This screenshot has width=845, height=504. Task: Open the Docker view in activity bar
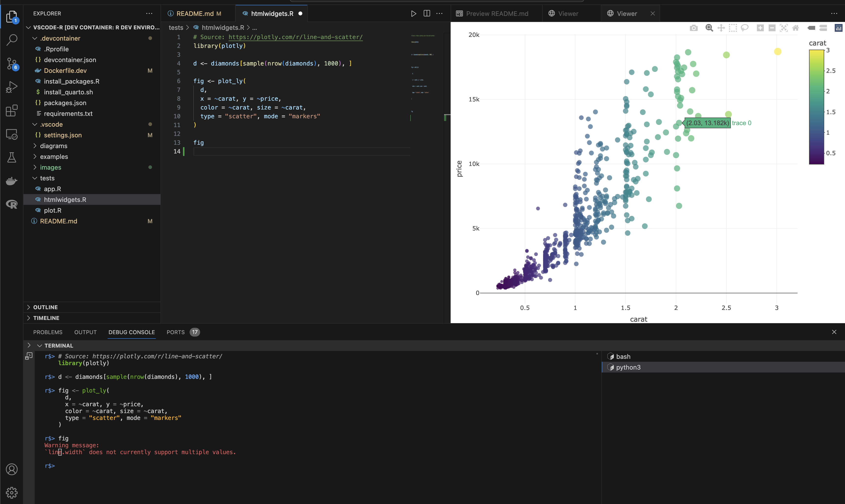point(11,181)
